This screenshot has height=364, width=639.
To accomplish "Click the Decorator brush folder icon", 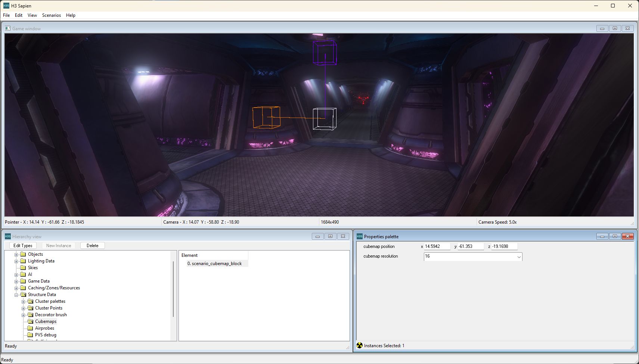I will click(30, 315).
